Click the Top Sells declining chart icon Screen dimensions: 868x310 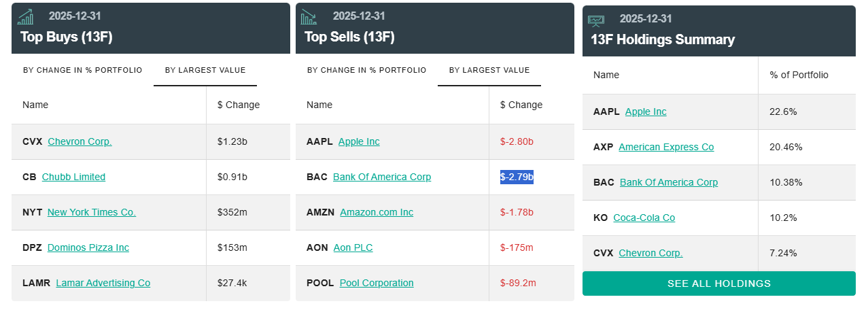pos(309,17)
